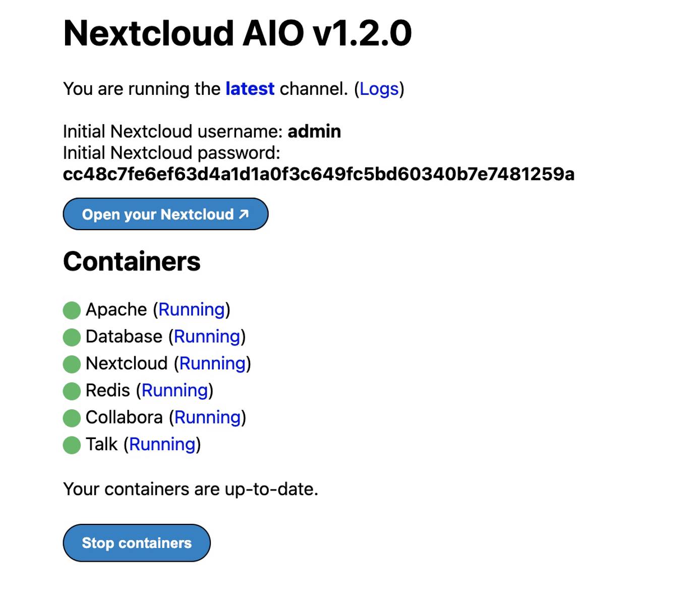Viewport: 700px width, 594px height.
Task: Click the green status indicator beside Collabora
Action: click(71, 418)
